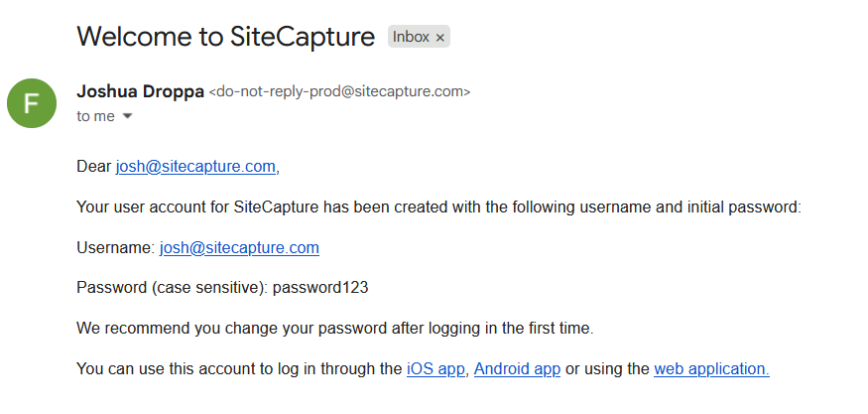Click the green F sender avatar
This screenshot has height=414, width=868.
tap(32, 103)
